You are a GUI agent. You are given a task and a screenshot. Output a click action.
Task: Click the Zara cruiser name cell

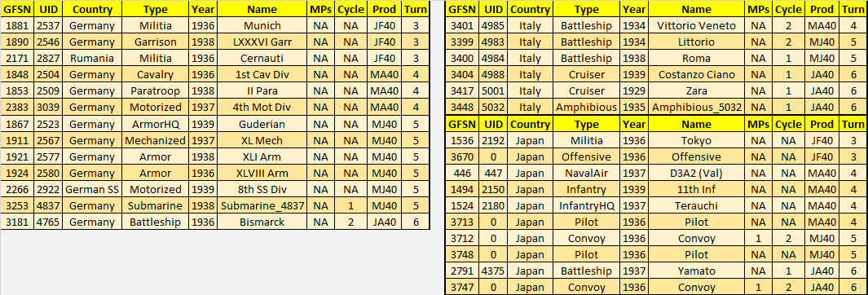(696, 90)
